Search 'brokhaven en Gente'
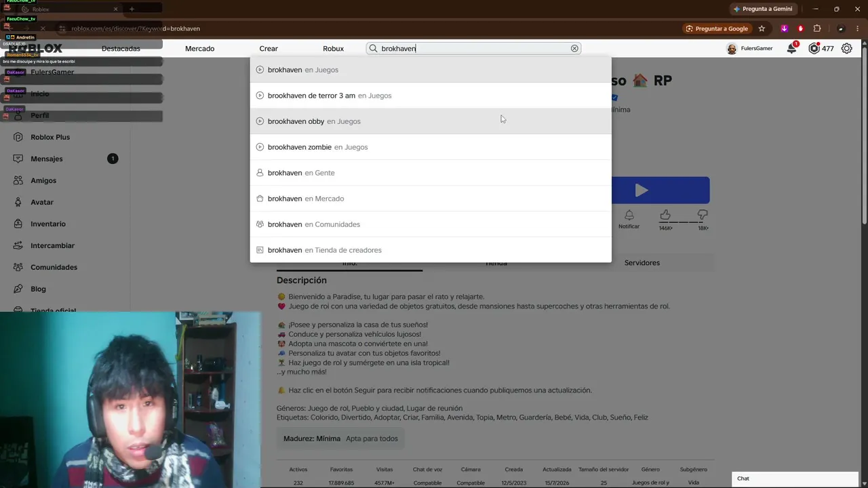 431,173
